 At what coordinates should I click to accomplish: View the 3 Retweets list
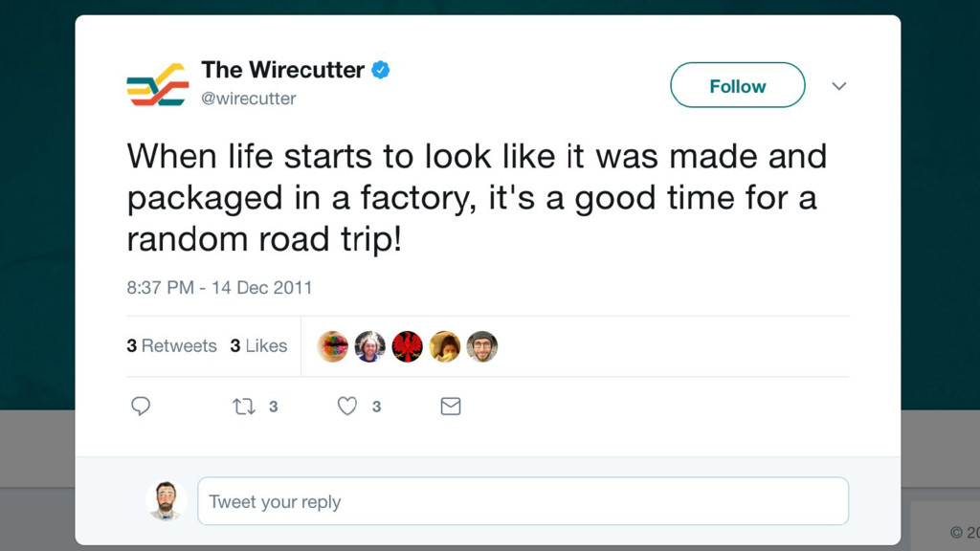pyautogui.click(x=172, y=346)
